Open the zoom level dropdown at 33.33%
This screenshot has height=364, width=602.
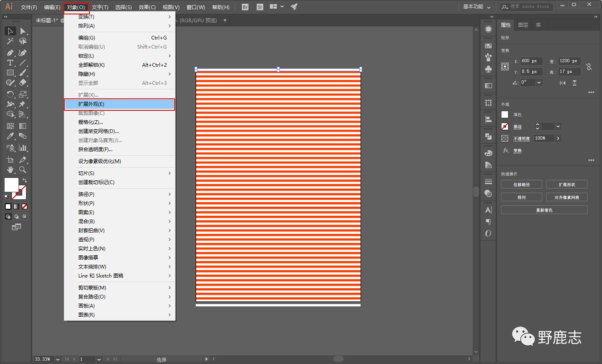tap(58, 359)
